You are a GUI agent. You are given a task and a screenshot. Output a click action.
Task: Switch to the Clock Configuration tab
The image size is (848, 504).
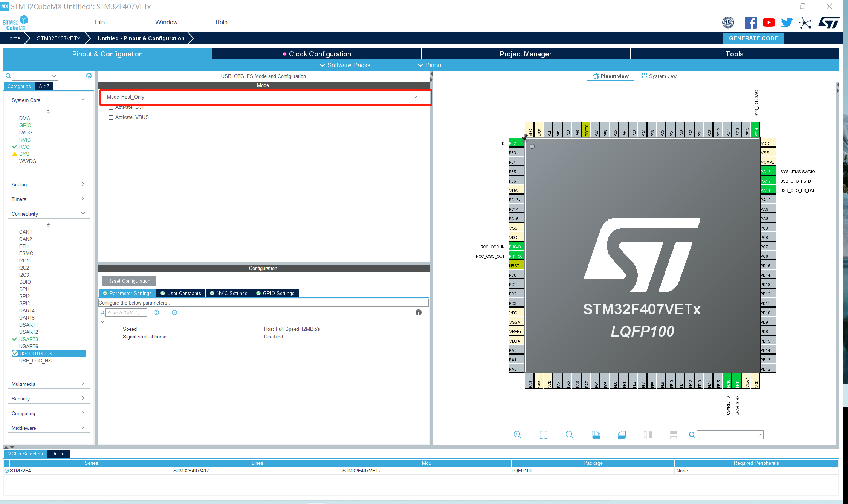pyautogui.click(x=319, y=54)
